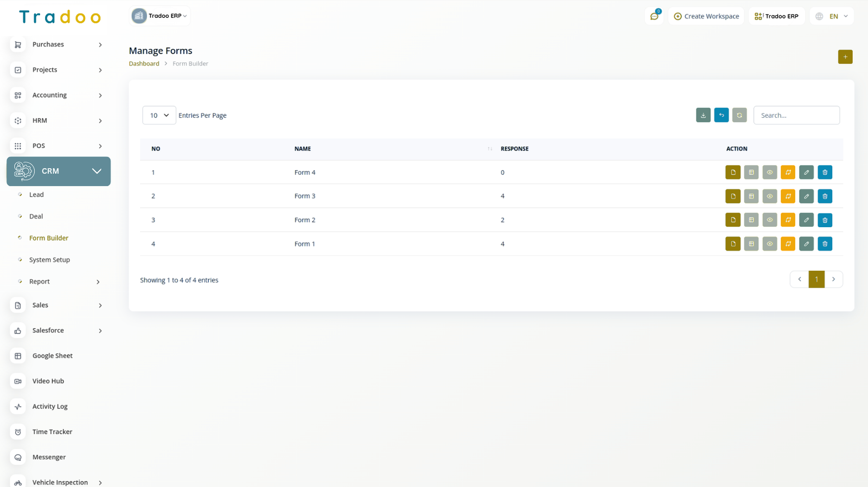Image resolution: width=868 pixels, height=487 pixels.
Task: Click the download export icon above the table
Action: point(703,115)
